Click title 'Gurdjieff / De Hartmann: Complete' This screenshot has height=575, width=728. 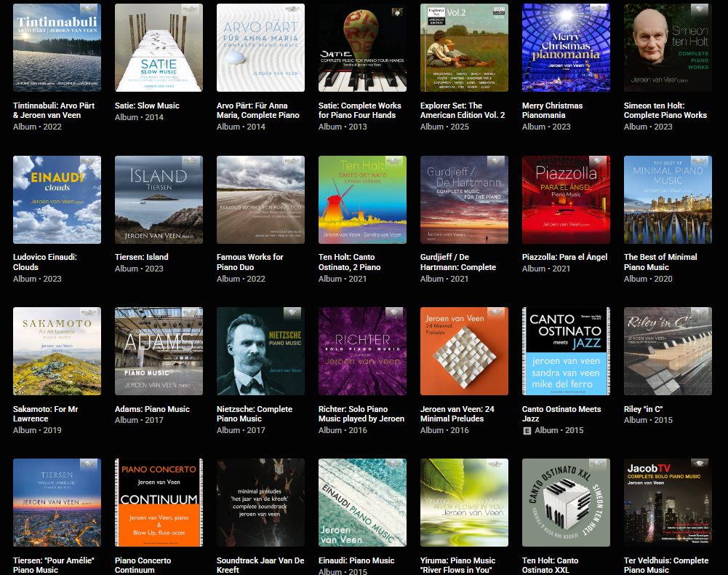pyautogui.click(x=458, y=262)
